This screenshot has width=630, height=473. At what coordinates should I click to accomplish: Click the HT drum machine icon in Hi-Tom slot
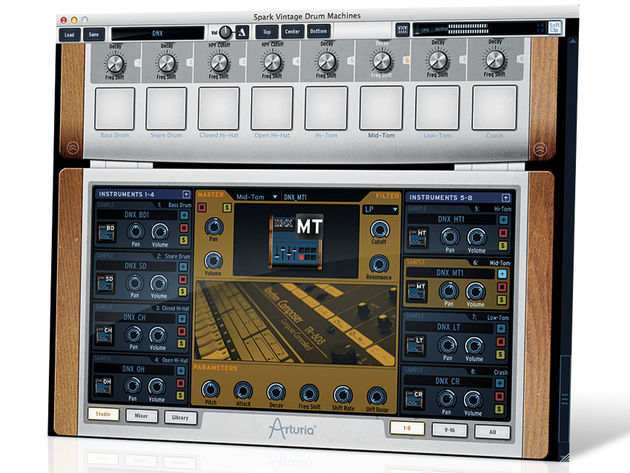click(x=418, y=238)
